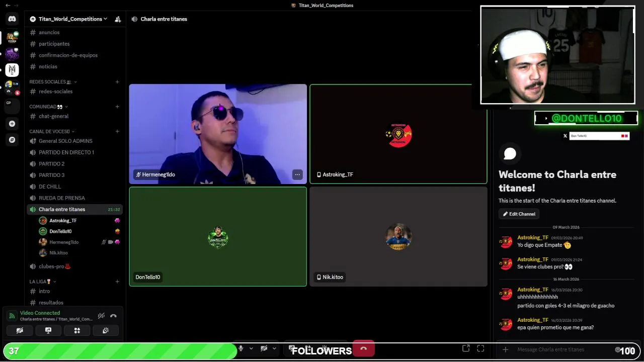Toggle the microphone mute in the call bar
Image resolution: width=644 pixels, height=362 pixels.
[x=241, y=348]
